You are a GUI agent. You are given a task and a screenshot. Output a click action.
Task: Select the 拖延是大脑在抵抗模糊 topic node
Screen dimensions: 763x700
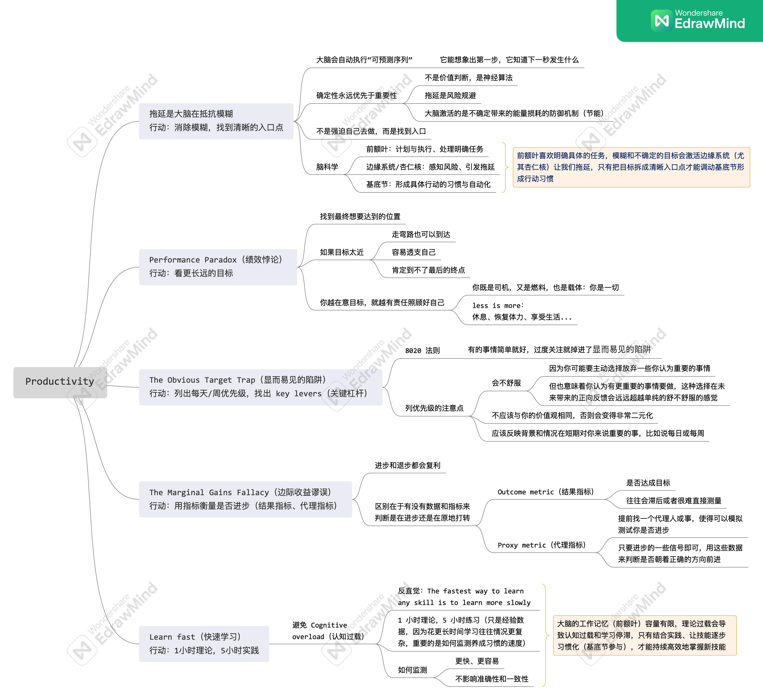tap(216, 121)
